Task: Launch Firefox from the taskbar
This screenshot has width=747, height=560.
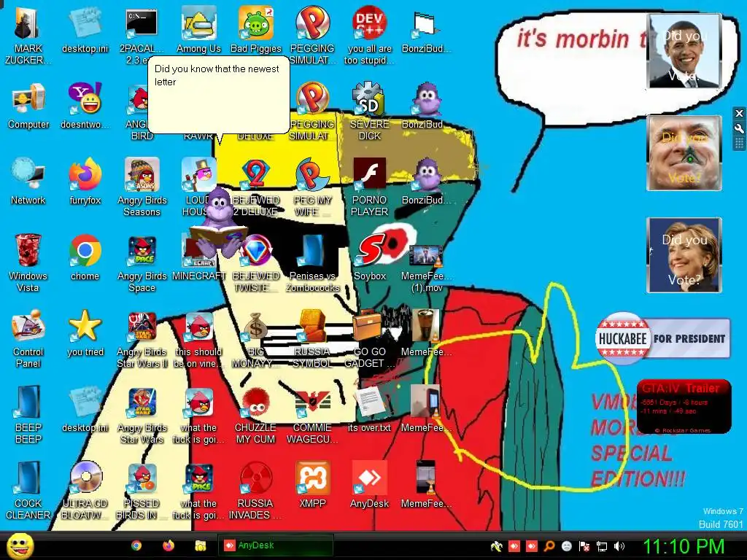Action: 169,545
